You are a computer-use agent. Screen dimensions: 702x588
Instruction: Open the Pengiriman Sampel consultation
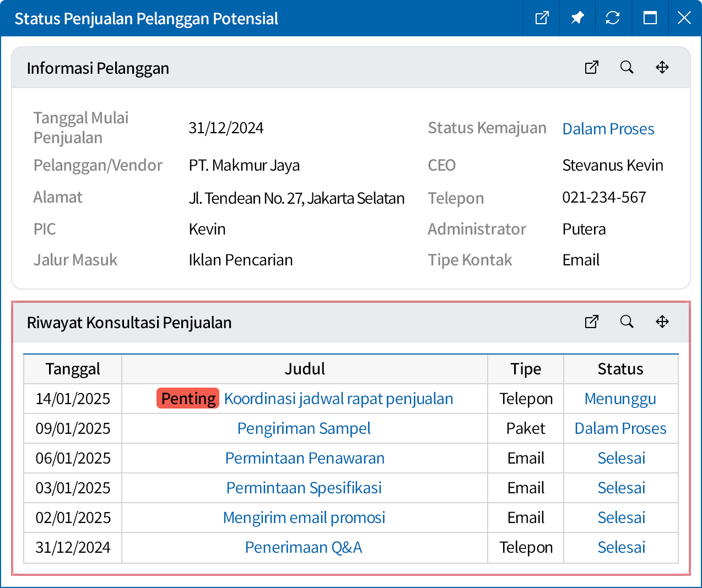[x=304, y=428]
